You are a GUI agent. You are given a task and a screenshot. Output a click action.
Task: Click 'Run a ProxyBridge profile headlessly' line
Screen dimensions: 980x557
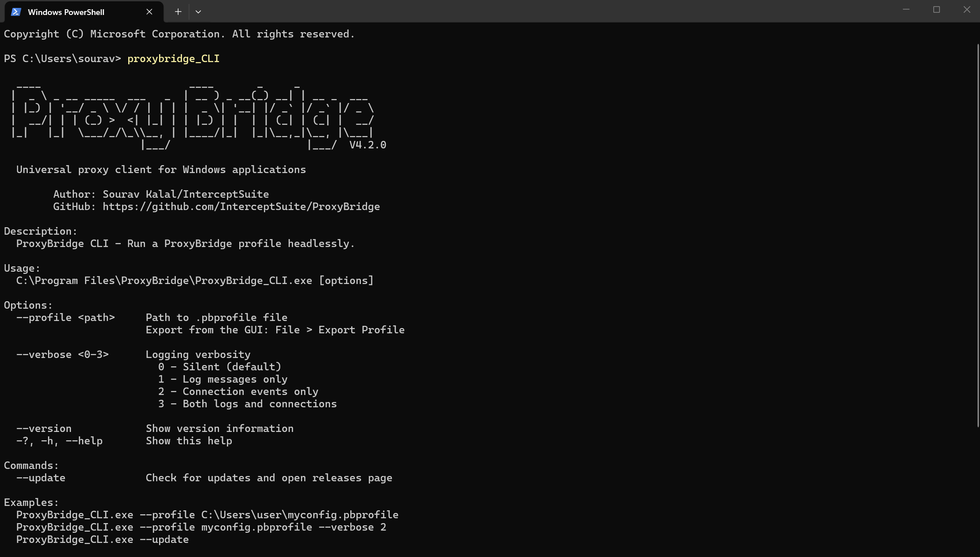coord(186,243)
